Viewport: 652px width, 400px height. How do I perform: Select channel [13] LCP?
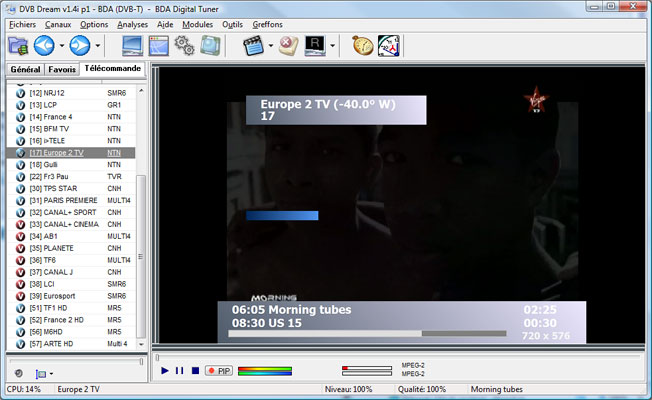click(71, 105)
